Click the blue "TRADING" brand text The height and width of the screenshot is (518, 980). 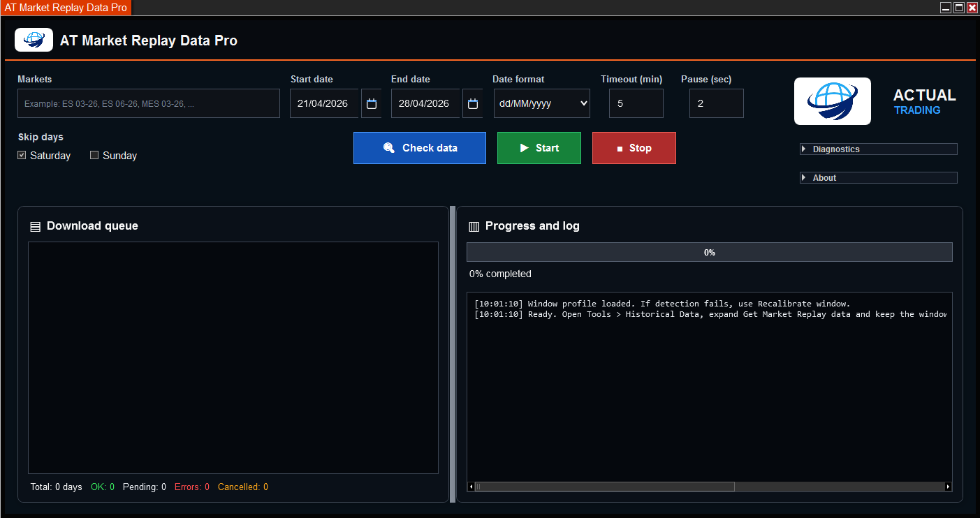click(917, 110)
